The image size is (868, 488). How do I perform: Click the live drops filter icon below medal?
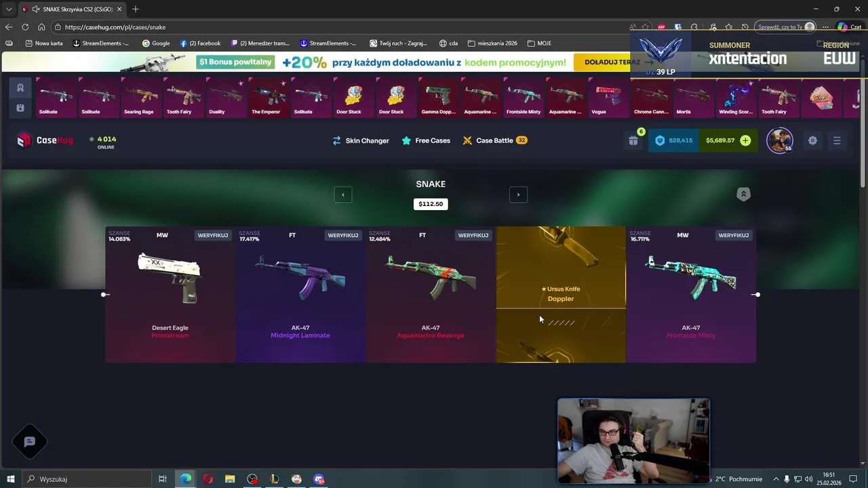pyautogui.click(x=20, y=108)
